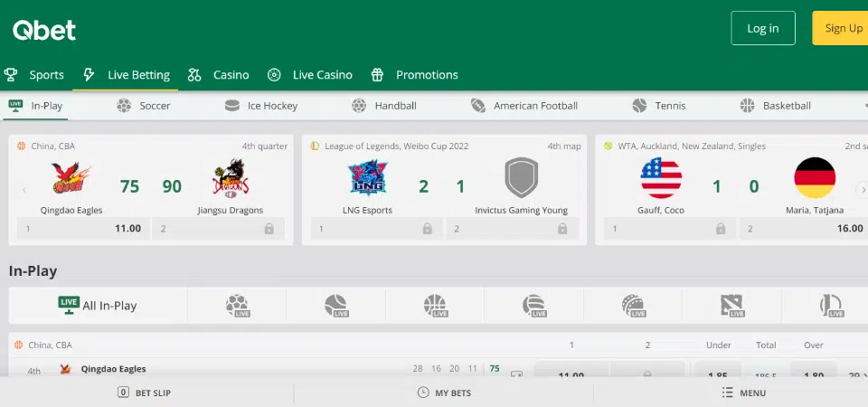Open the Promotions page
The width and height of the screenshot is (868, 407).
[427, 75]
